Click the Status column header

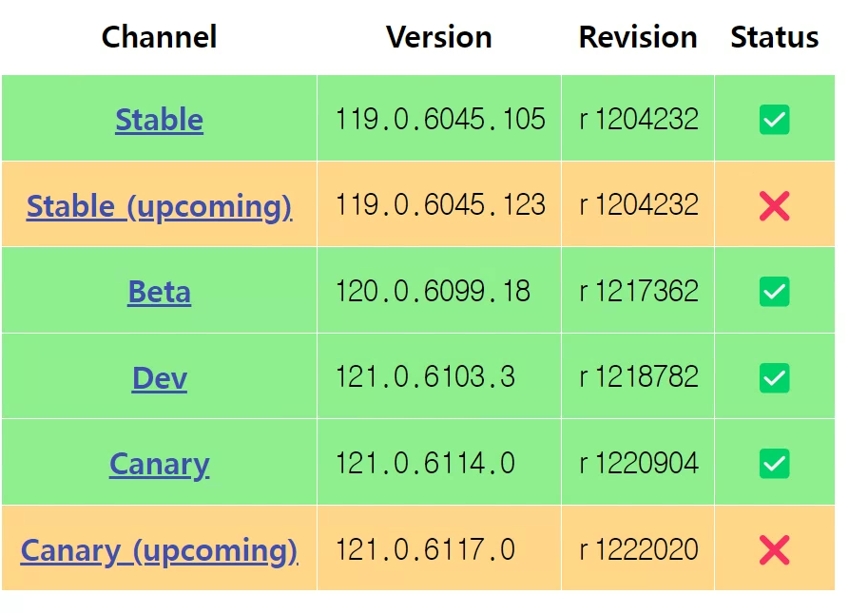(x=775, y=37)
